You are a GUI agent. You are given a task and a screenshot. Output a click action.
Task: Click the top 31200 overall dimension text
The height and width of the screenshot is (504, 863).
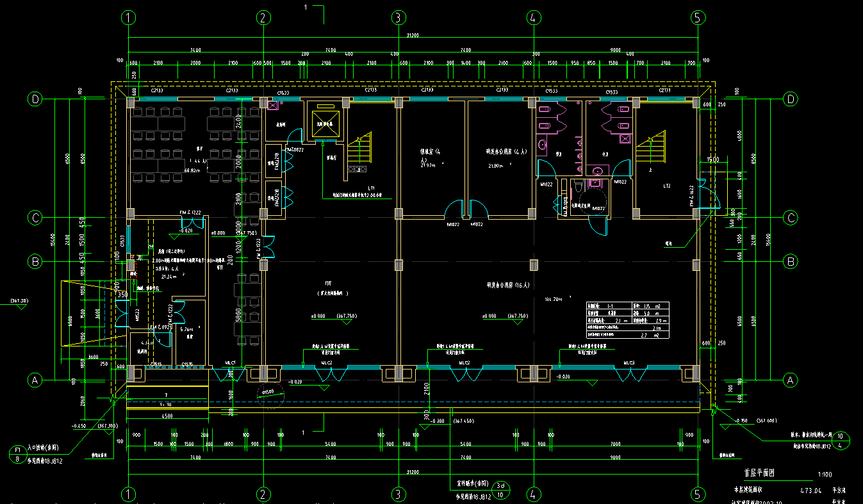pos(413,36)
